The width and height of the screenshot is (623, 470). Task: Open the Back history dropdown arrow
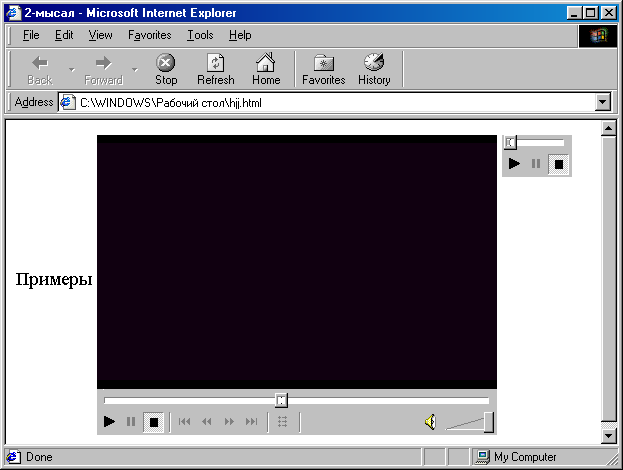click(x=72, y=70)
